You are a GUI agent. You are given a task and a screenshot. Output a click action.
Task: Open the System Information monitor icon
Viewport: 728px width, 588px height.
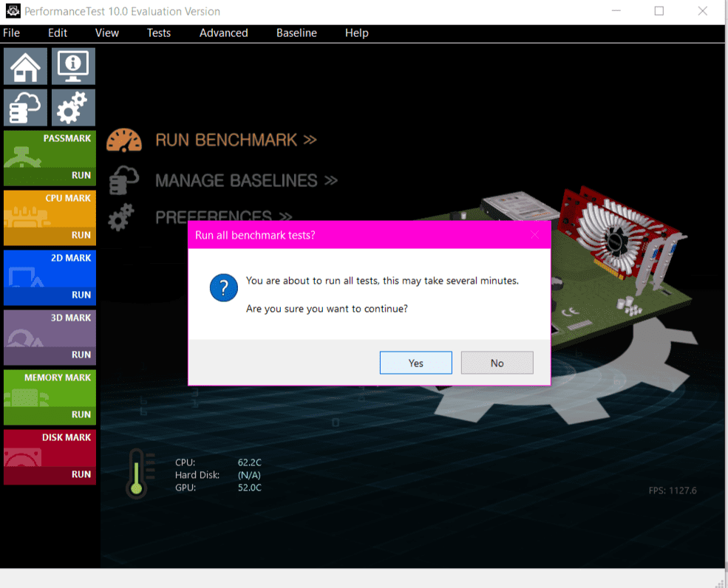(72, 66)
